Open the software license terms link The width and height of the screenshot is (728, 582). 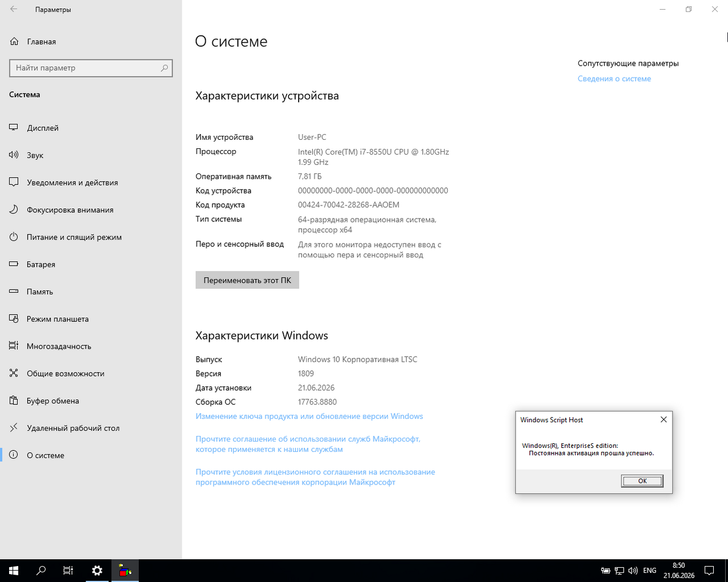[315, 477]
